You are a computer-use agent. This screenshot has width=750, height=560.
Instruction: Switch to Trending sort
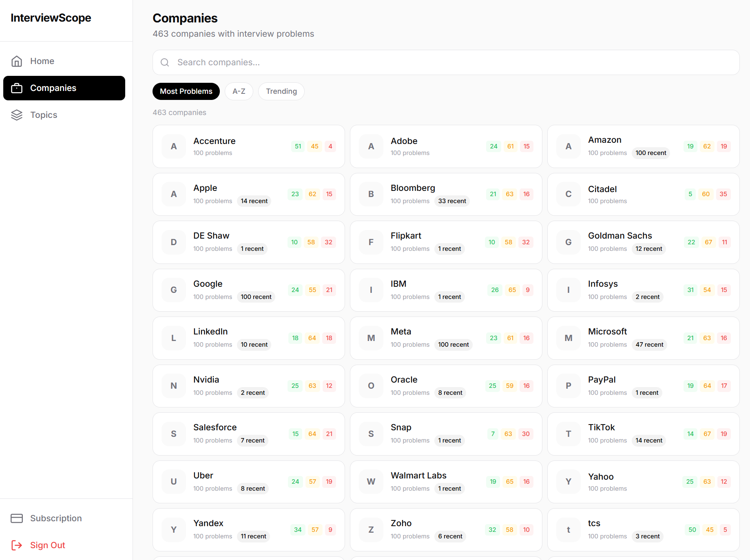pos(281,91)
